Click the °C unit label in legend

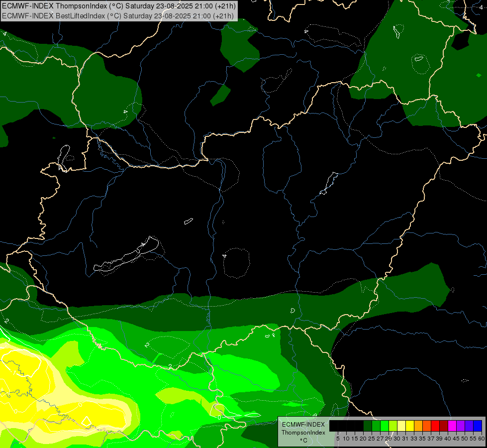pyautogui.click(x=304, y=440)
